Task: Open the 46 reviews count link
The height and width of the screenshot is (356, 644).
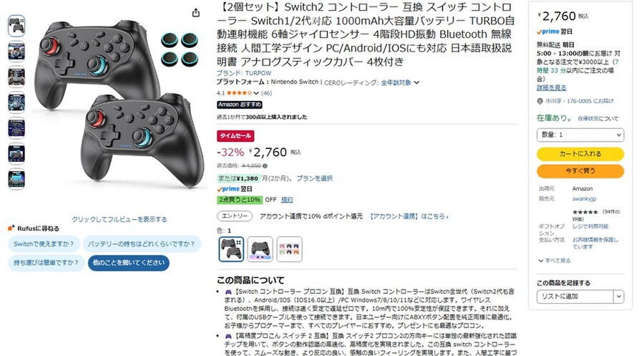Action: pos(267,93)
